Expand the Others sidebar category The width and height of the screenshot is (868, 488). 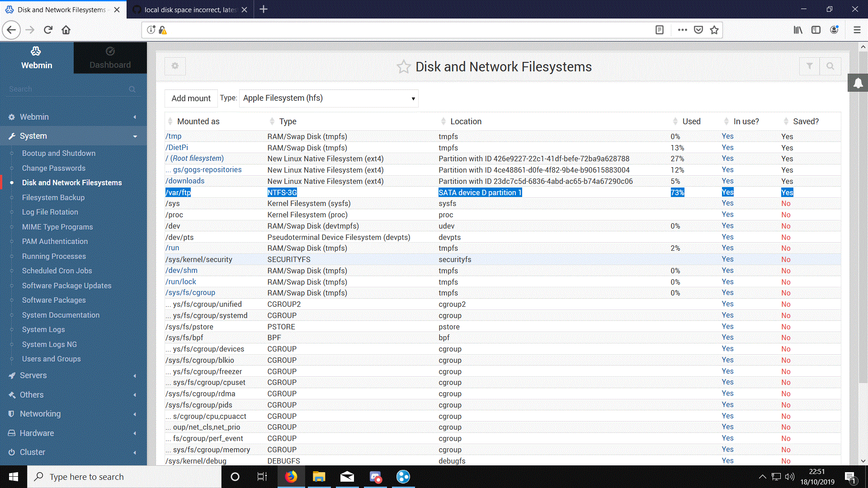pyautogui.click(x=73, y=395)
